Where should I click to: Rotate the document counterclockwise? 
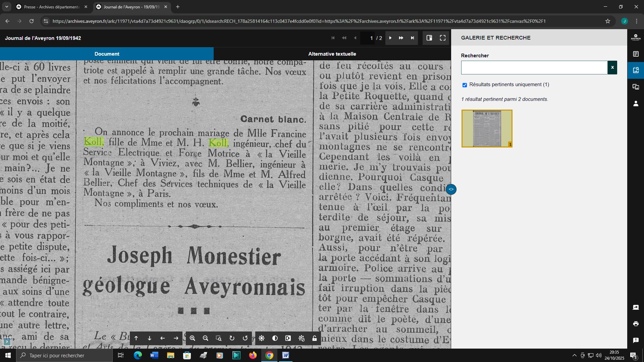coord(245,338)
